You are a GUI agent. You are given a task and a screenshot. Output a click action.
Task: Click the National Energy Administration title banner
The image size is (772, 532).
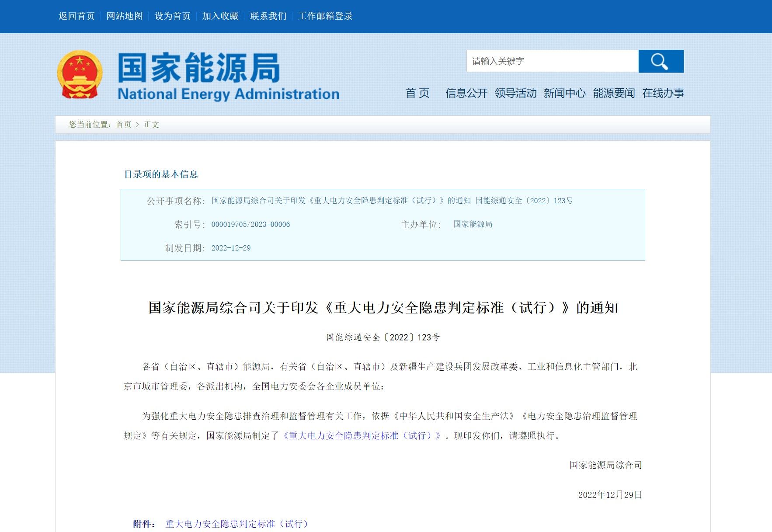pos(228,76)
